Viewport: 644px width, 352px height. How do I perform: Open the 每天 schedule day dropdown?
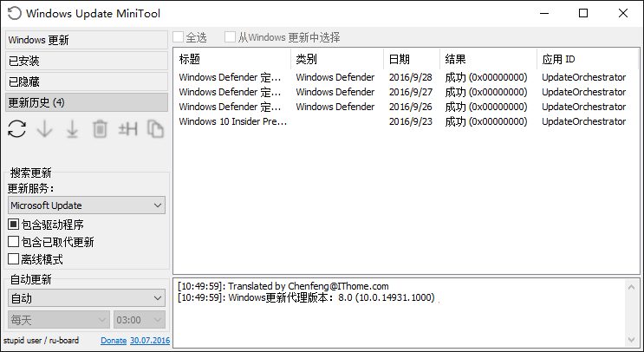coord(59,320)
